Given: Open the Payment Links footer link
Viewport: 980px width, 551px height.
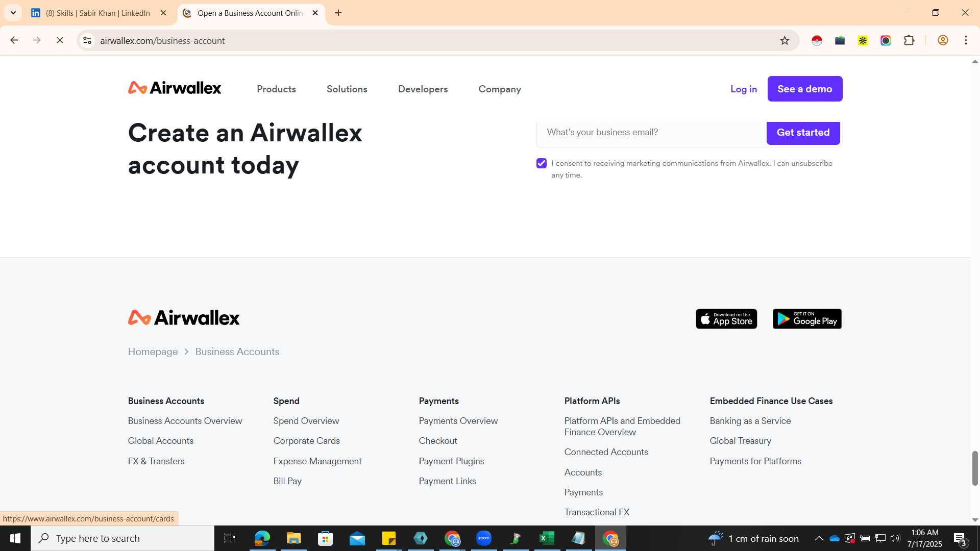Looking at the screenshot, I should pyautogui.click(x=448, y=481).
